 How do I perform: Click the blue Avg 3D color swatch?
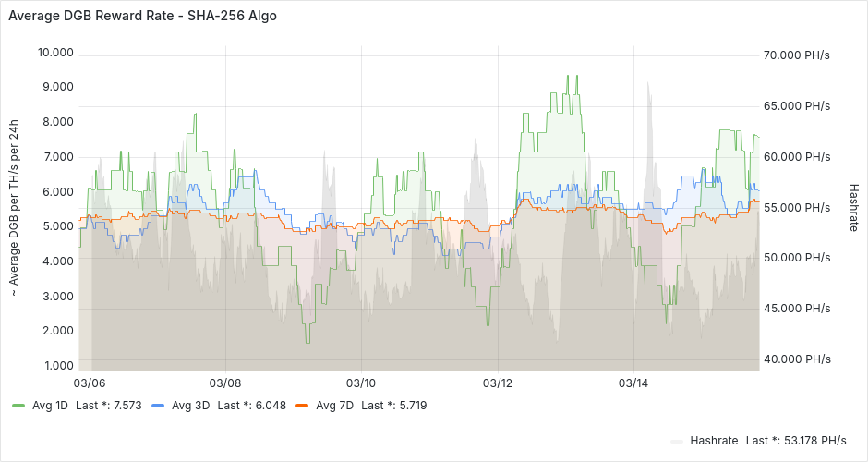(x=158, y=405)
